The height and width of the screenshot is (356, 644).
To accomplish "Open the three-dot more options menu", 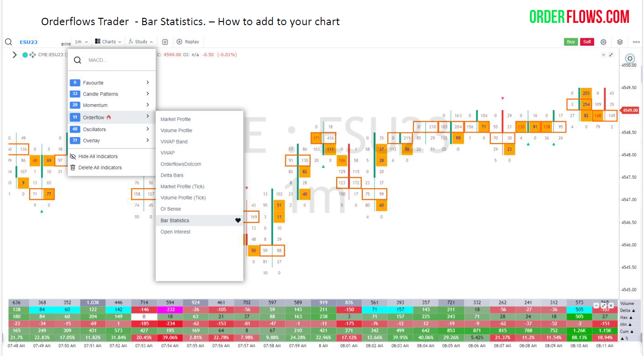I will coord(636,42).
